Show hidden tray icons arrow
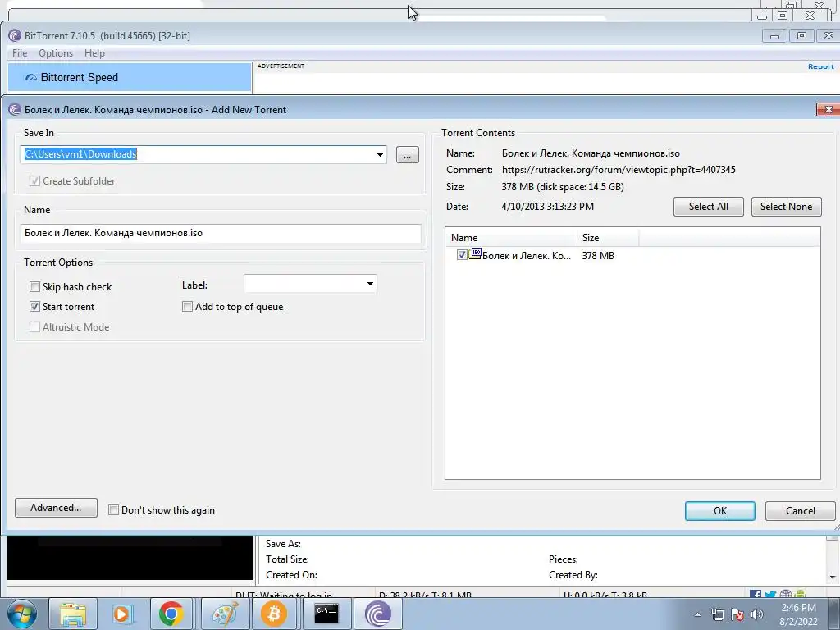Image resolution: width=840 pixels, height=630 pixels. [x=697, y=614]
